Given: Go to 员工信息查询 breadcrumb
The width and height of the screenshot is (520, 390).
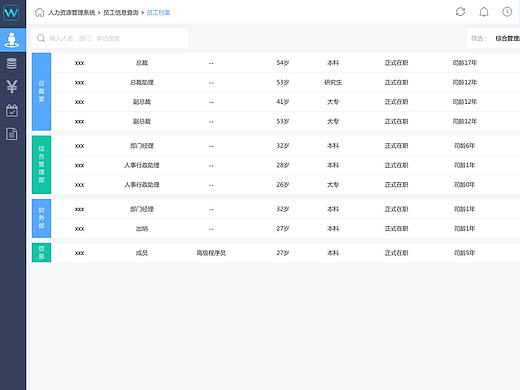Looking at the screenshot, I should point(121,13).
